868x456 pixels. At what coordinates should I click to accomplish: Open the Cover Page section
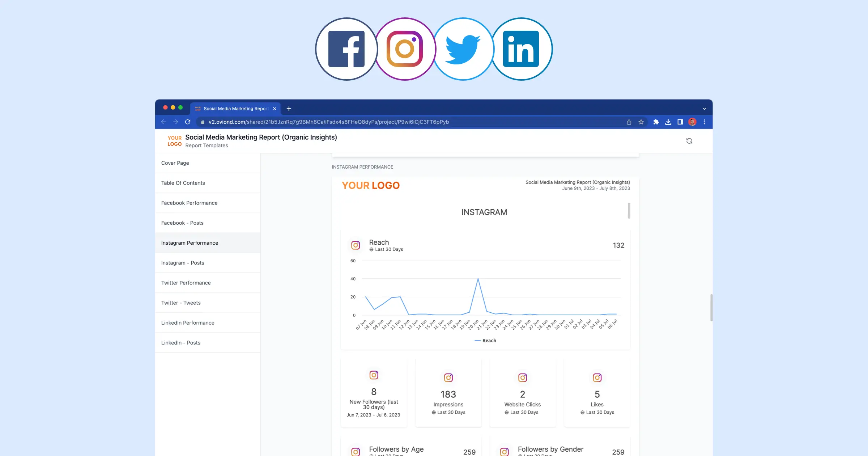coord(208,163)
